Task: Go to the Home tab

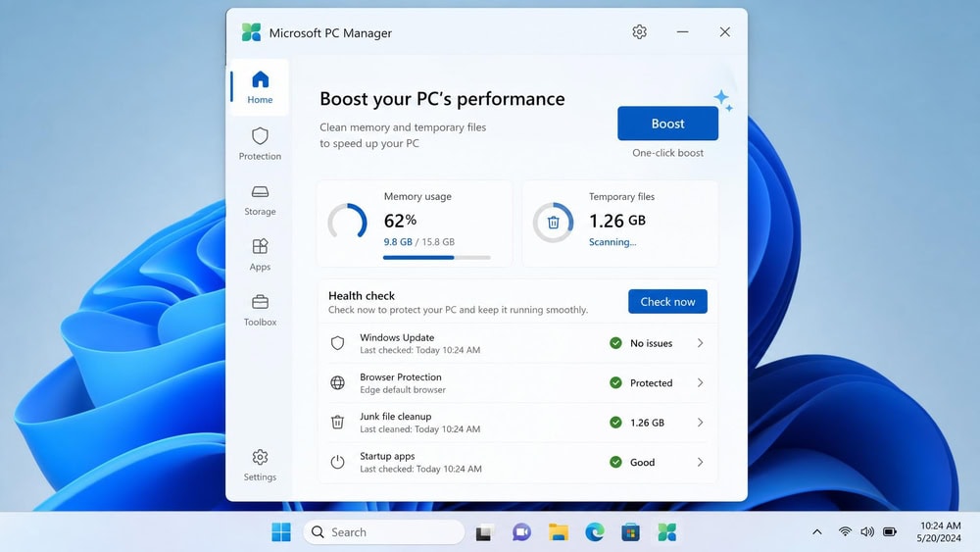Action: pyautogui.click(x=260, y=87)
